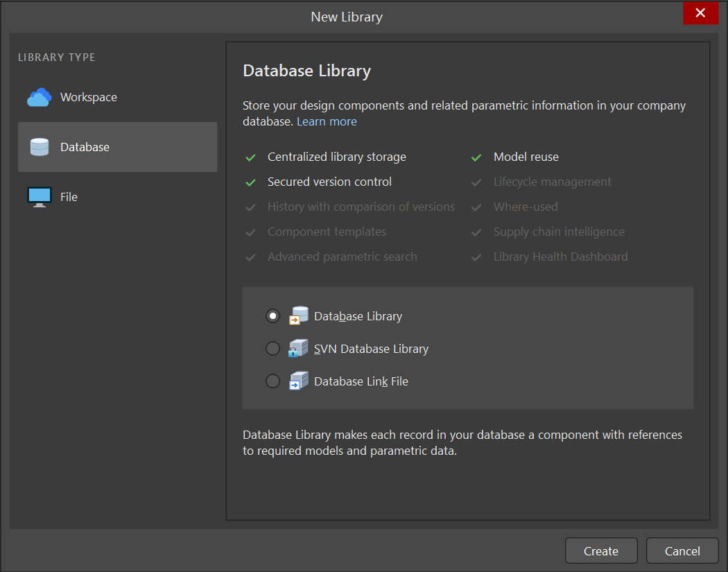This screenshot has width=728, height=572.
Task: Click the Database Link File icon
Action: click(x=298, y=381)
